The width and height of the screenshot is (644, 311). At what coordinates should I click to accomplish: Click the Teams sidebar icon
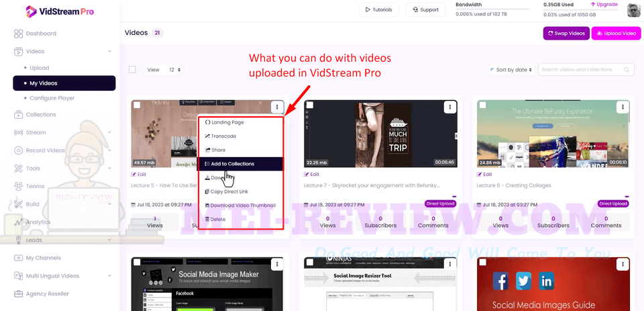pyautogui.click(x=19, y=186)
